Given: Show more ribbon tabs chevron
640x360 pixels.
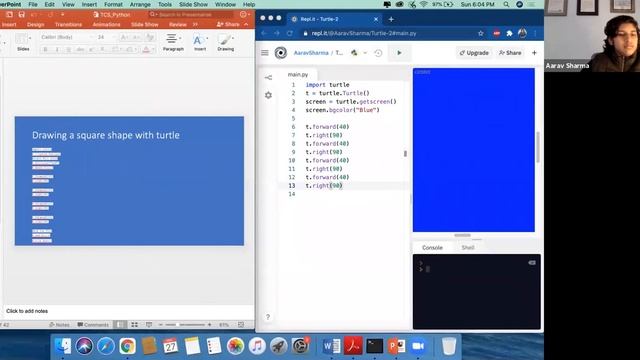Looking at the screenshot, I should tap(195, 24).
